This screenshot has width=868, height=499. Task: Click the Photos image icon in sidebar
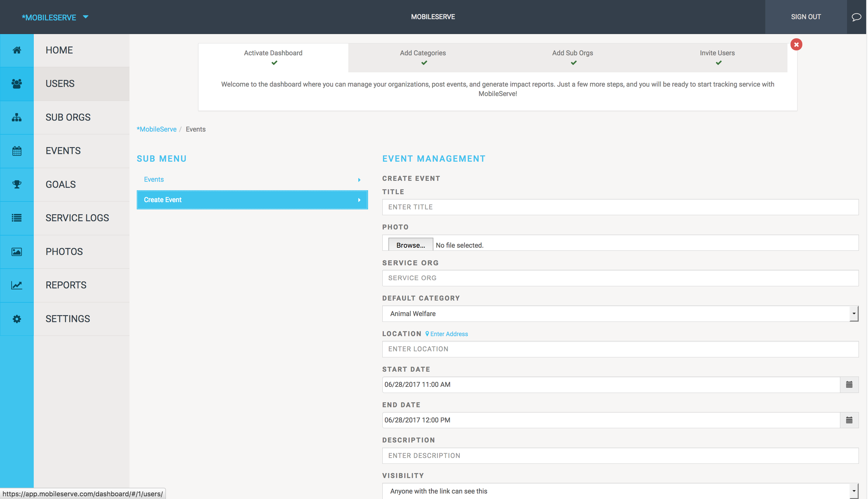(x=16, y=252)
